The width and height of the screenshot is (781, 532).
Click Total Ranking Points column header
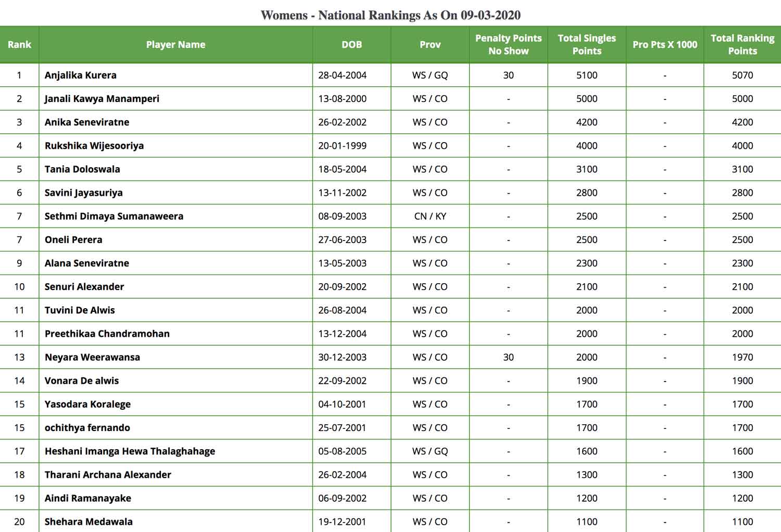pos(742,45)
